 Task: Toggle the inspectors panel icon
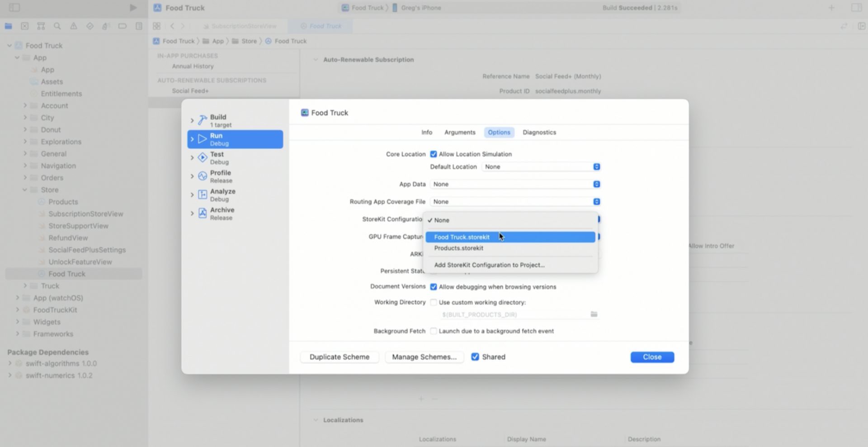coord(856,8)
